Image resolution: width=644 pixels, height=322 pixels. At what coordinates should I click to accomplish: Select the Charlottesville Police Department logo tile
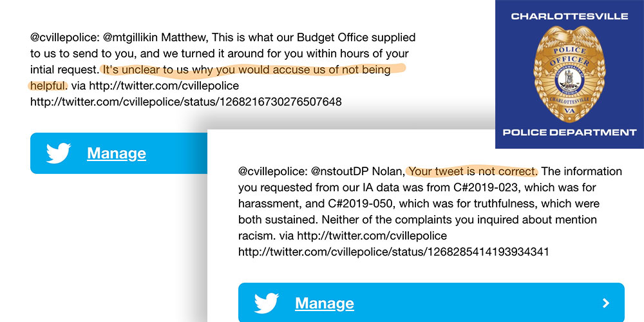(569, 74)
